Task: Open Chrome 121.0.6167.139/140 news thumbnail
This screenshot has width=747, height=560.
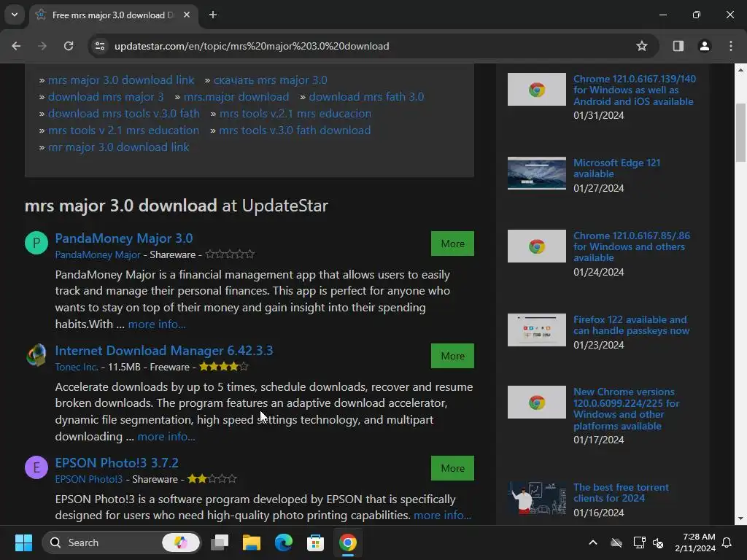Action: [x=536, y=90]
